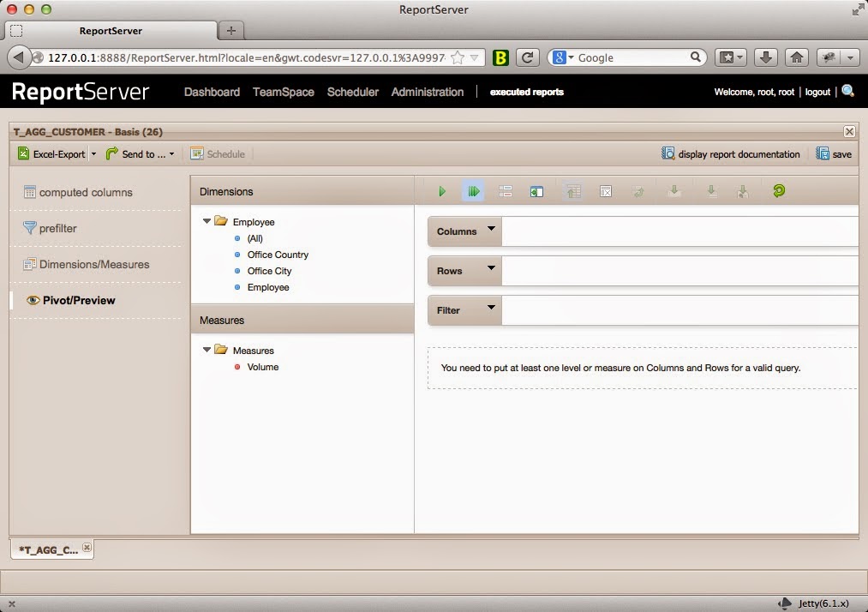Click the Schedule button
The image size is (868, 612).
tap(218, 154)
